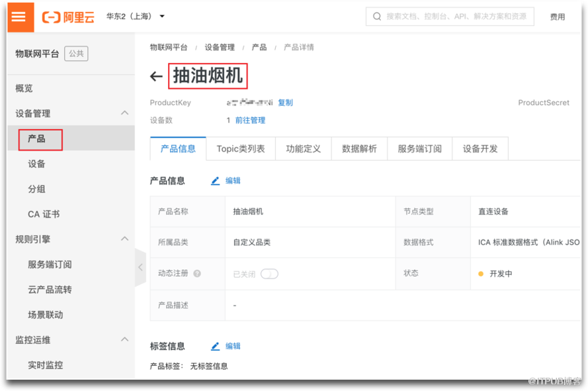The width and height of the screenshot is (588, 391).
Task: Select 设备 in the sidebar
Action: click(37, 164)
